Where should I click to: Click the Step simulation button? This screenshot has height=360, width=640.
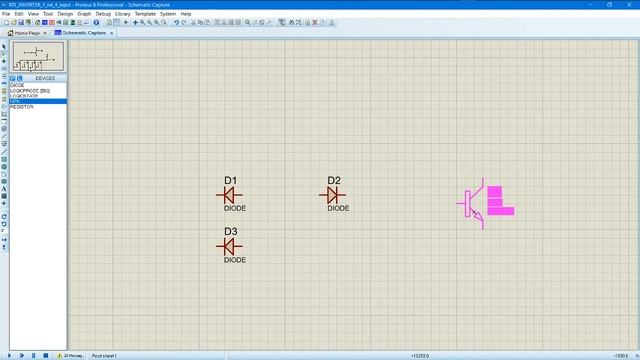pos(22,356)
